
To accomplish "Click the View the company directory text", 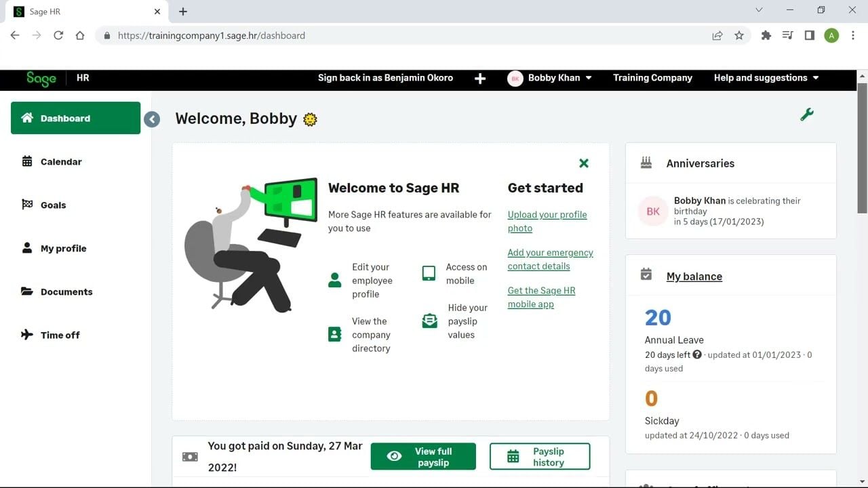I will [371, 335].
